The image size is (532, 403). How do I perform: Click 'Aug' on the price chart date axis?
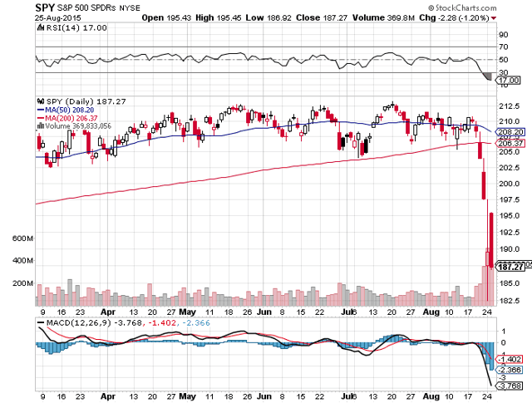coord(431,312)
